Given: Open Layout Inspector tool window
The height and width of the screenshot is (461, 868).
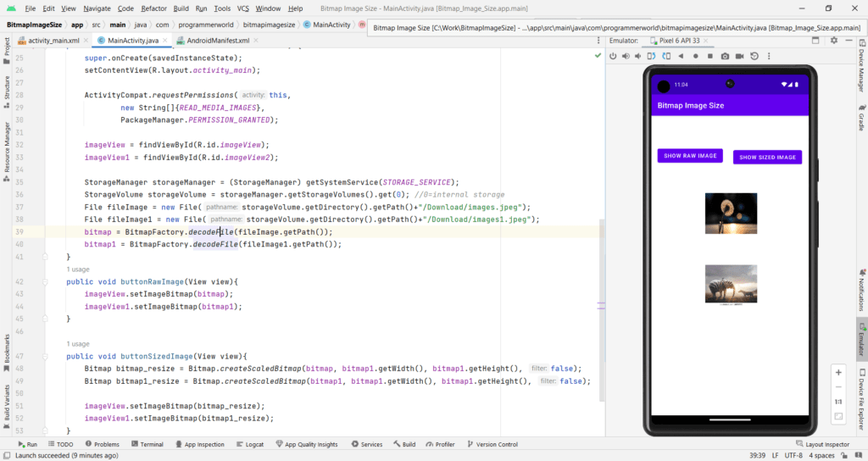Looking at the screenshot, I should [822, 444].
